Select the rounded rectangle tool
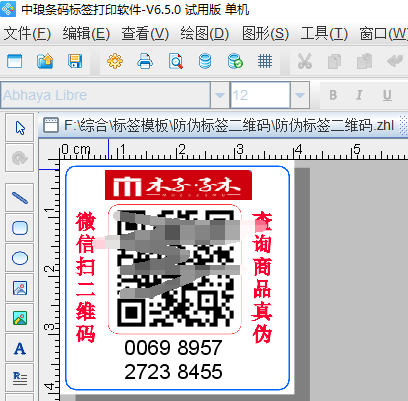This screenshot has width=408, height=401. [x=20, y=228]
